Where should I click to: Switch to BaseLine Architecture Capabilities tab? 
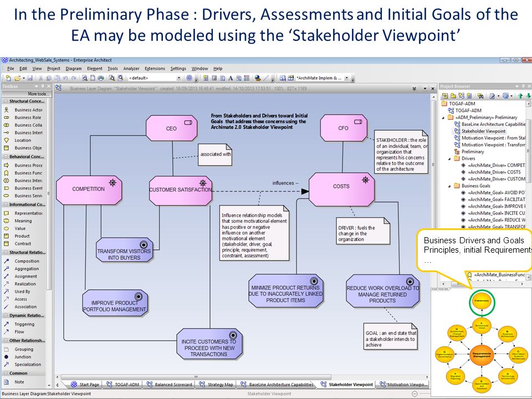coord(277,385)
